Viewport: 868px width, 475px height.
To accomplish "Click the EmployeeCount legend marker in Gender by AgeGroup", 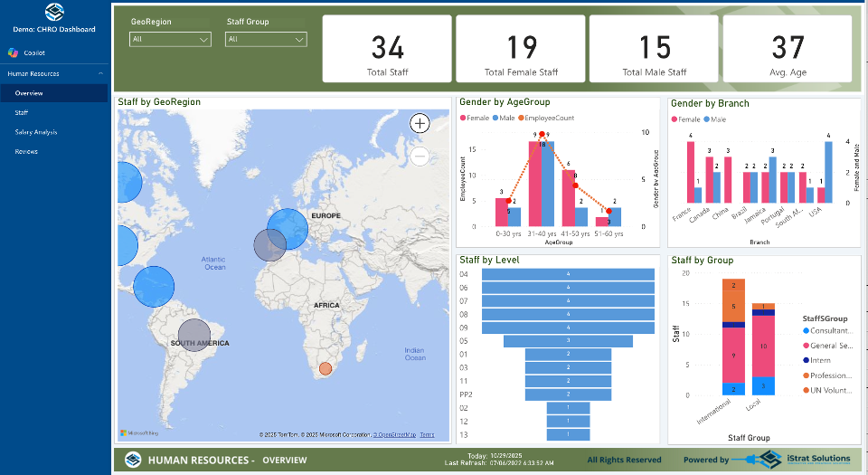I will (x=521, y=118).
